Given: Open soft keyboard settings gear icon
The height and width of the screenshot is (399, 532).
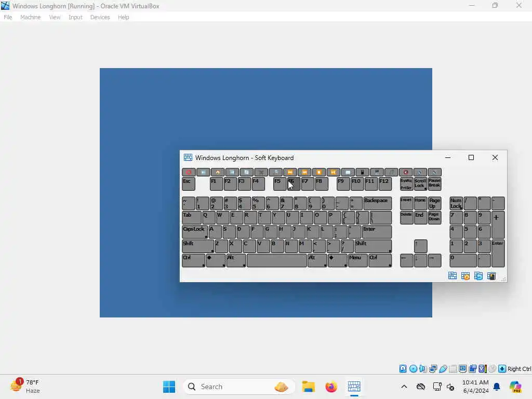Looking at the screenshot, I should pos(465,276).
